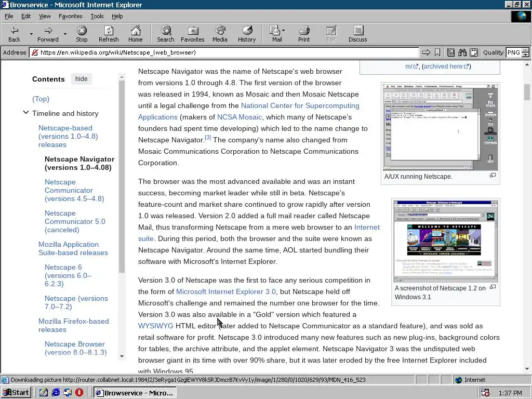Image resolution: width=532 pixels, height=399 pixels.
Task: Click the page scrollbar down arrow
Action: click(527, 369)
